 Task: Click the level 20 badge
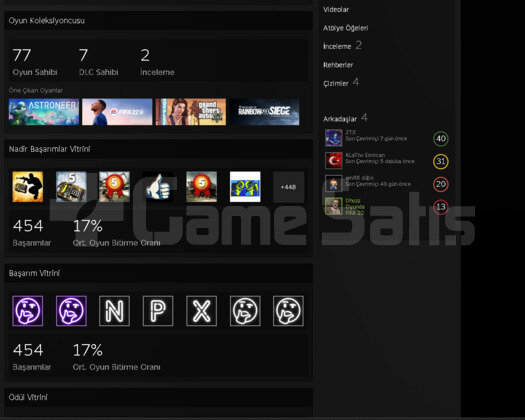click(x=441, y=184)
